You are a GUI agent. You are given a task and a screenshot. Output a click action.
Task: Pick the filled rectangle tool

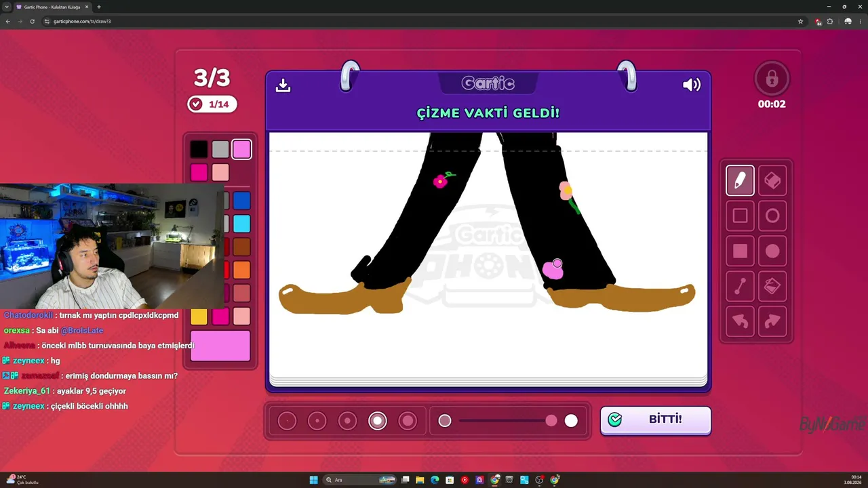[x=740, y=251]
